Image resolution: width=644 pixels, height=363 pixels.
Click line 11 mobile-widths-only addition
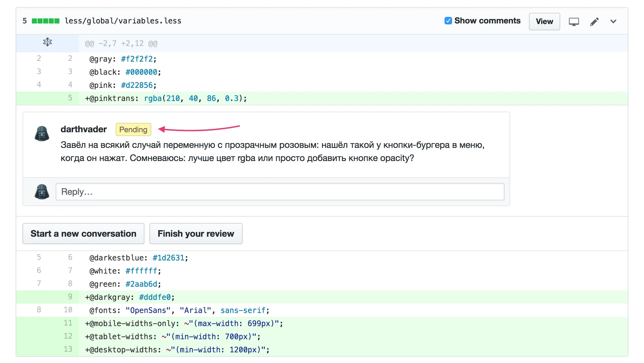pyautogui.click(x=184, y=323)
